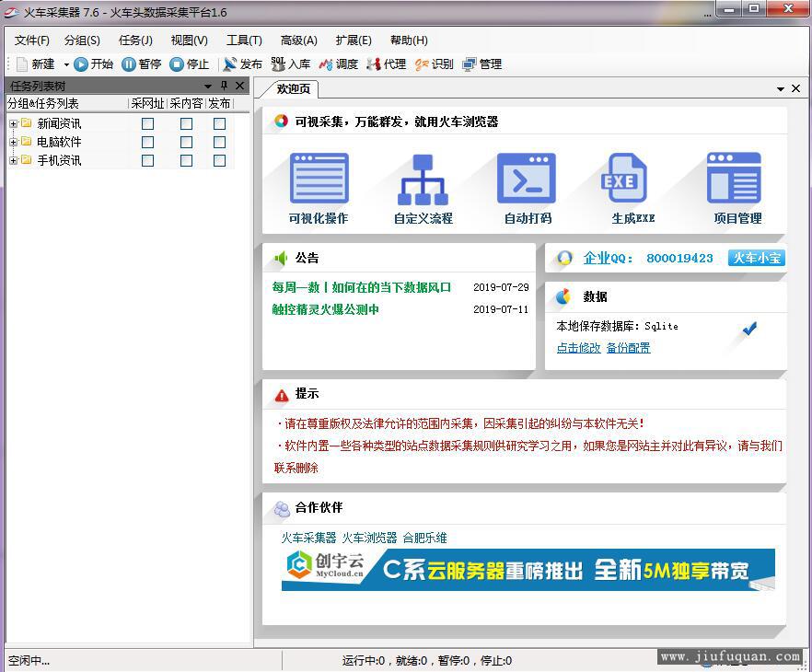Click the 创宇云 advertisement banner
This screenshot has width=812, height=672.
point(528,570)
